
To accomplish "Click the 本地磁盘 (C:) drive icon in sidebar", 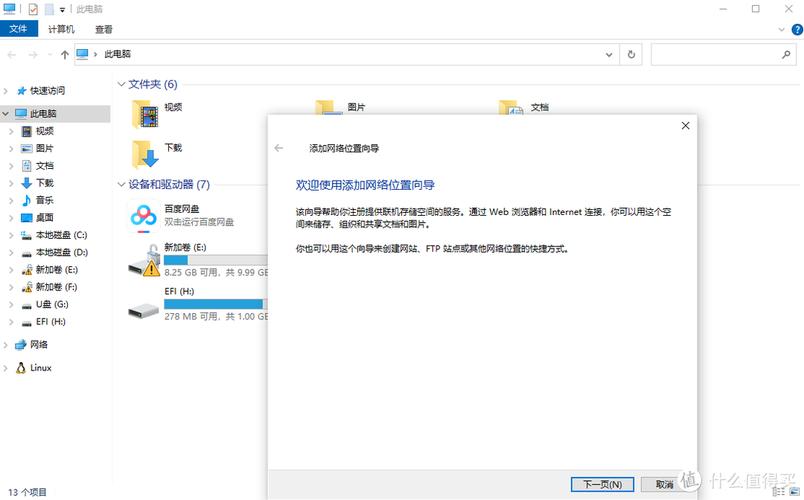I will coord(27,235).
